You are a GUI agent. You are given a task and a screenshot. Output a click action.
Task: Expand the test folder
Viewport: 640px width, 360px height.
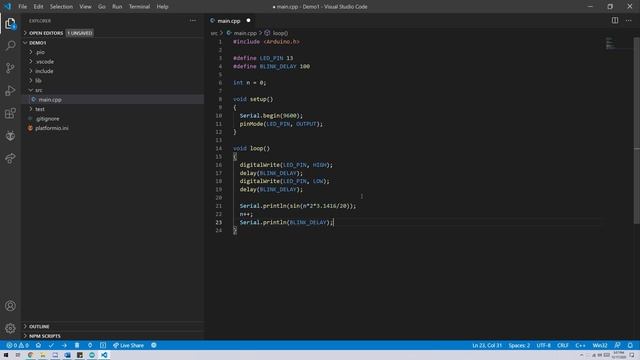point(40,109)
